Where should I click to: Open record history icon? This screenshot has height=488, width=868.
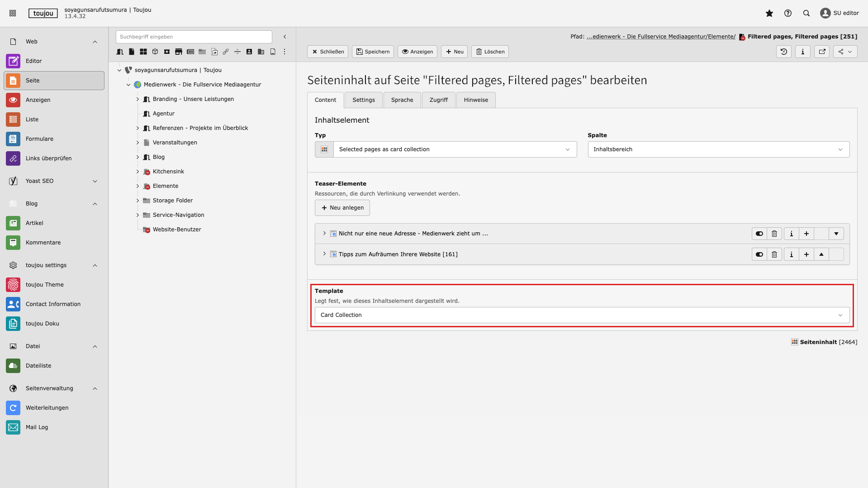tap(783, 52)
